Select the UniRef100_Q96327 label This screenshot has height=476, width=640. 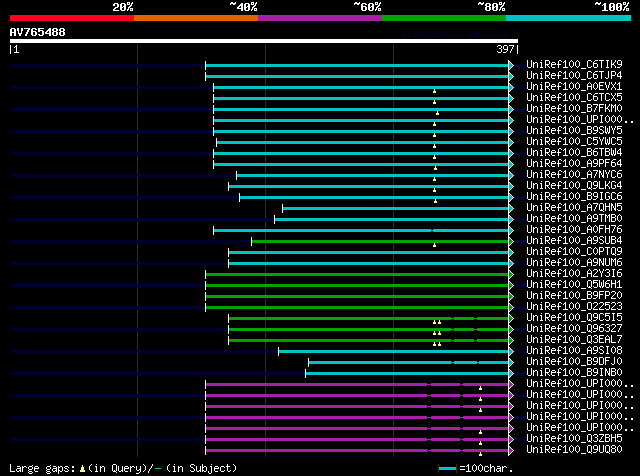[x=574, y=329]
